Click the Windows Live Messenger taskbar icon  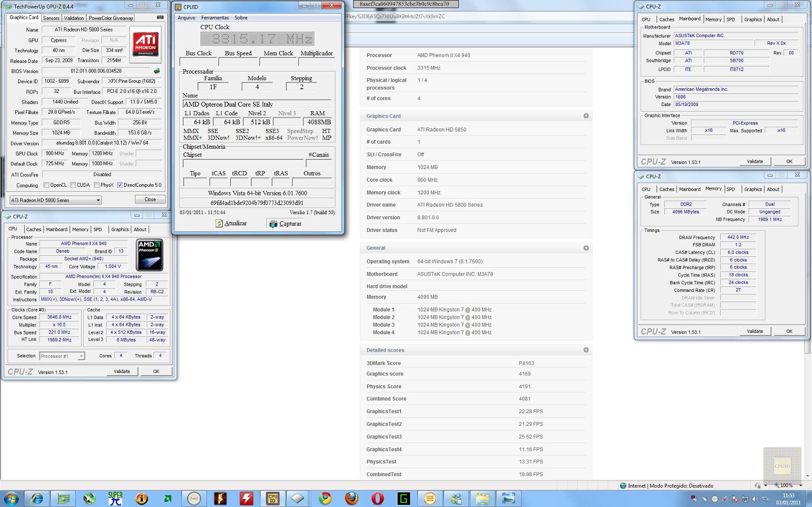click(456, 498)
